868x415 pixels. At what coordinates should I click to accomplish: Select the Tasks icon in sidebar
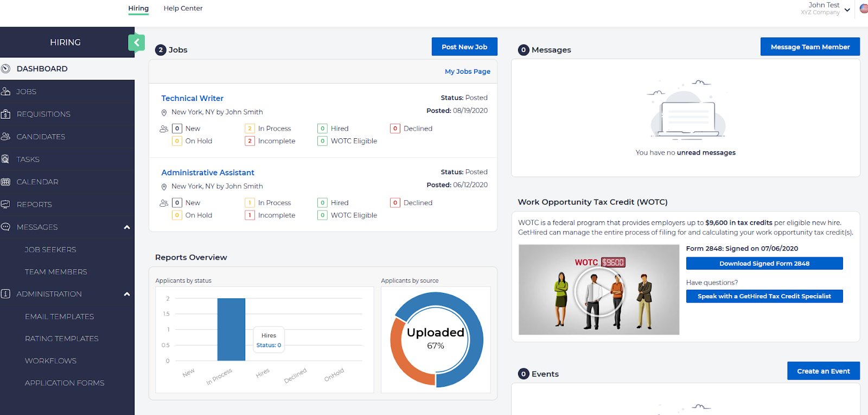pyautogui.click(x=6, y=159)
